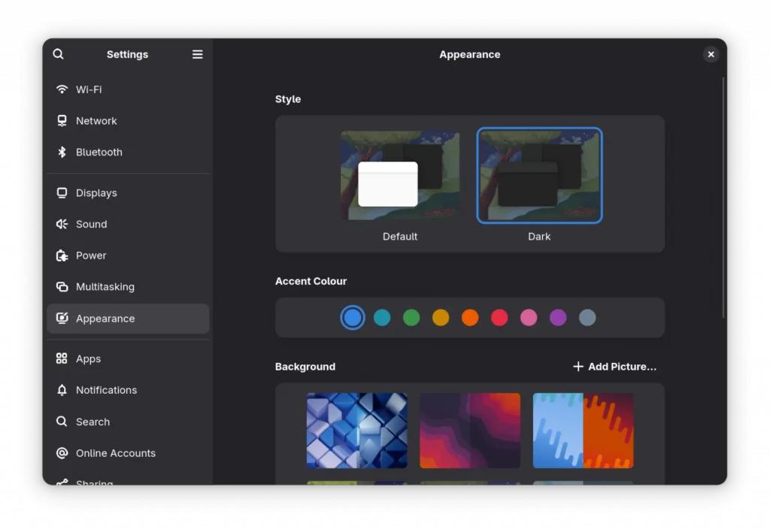This screenshot has height=532, width=770.
Task: Click the Sound speaker icon
Action: pos(62,224)
